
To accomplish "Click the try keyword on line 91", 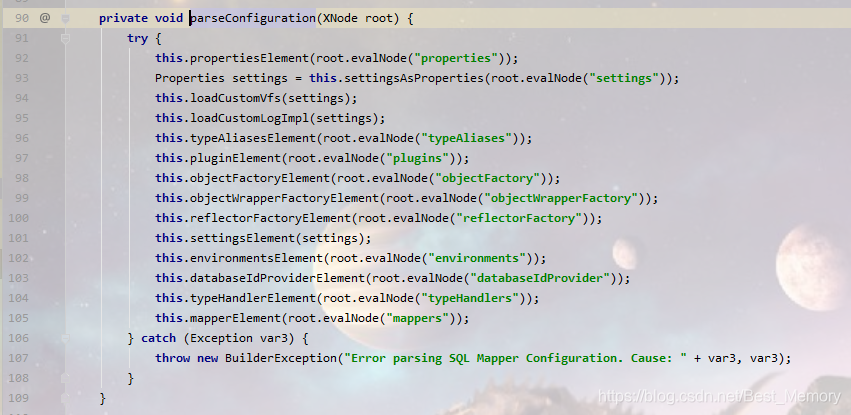I will (137, 39).
